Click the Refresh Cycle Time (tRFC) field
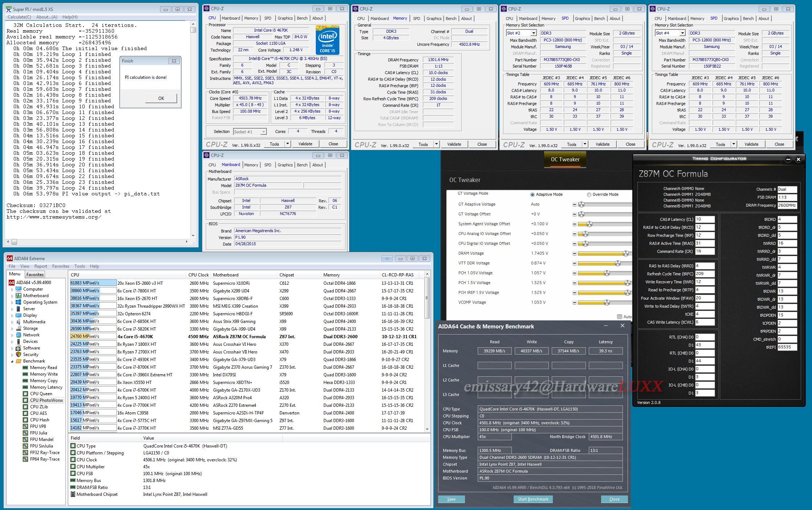This screenshot has height=510, width=812. click(x=705, y=274)
